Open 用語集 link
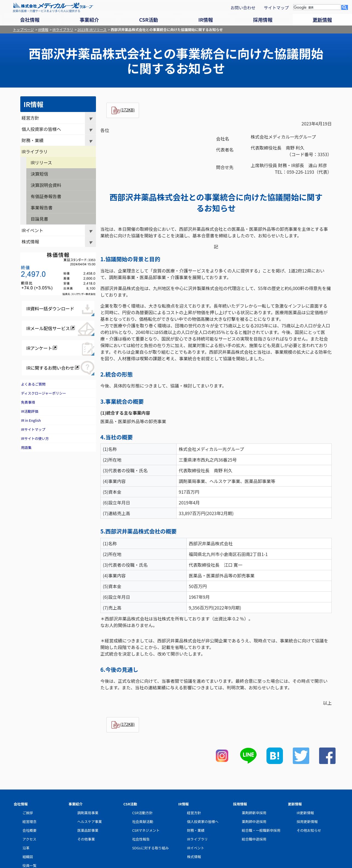 26,448
